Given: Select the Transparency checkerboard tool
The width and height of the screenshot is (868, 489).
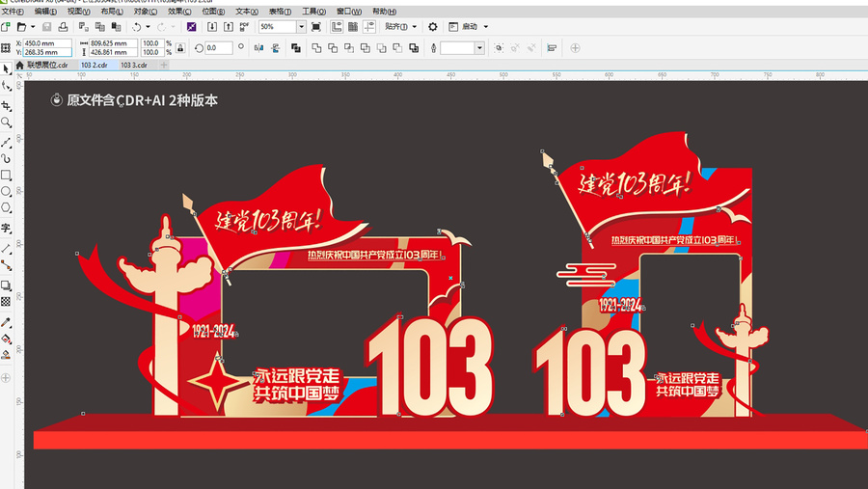Looking at the screenshot, I should 6,302.
